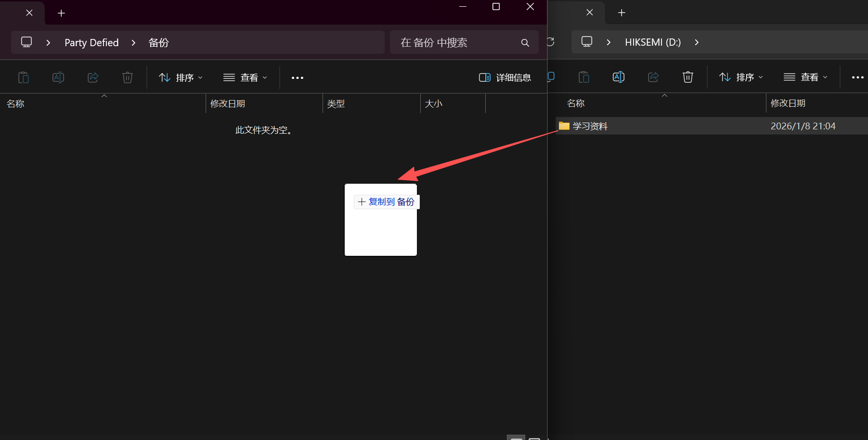Select the 学习资料 folder name text
The height and width of the screenshot is (440, 868).
[590, 126]
